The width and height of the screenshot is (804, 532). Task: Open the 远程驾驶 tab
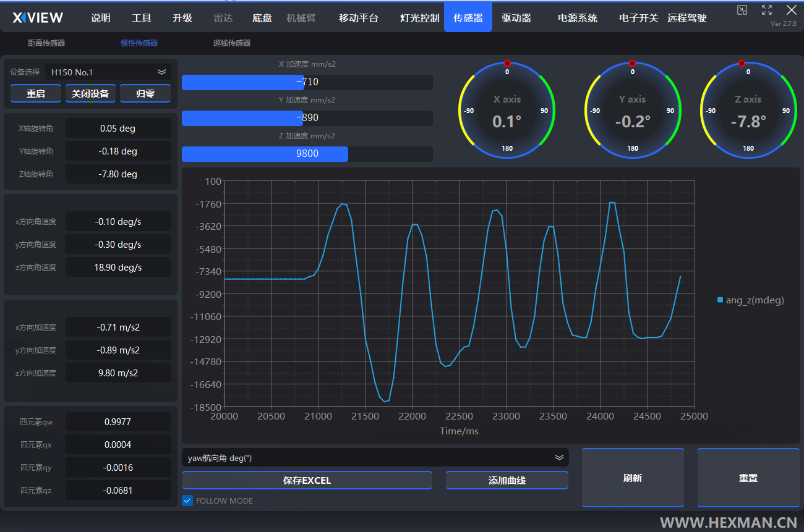pos(687,18)
